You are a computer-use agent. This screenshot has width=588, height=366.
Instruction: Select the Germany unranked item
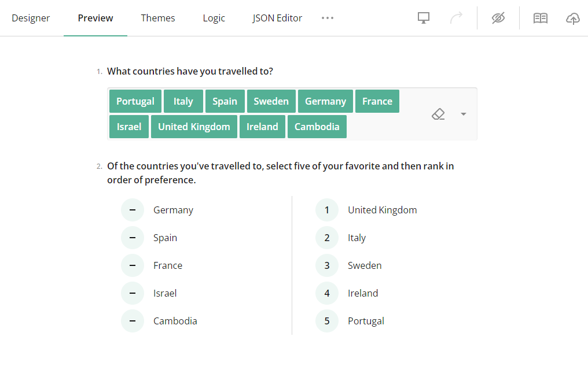(x=174, y=210)
